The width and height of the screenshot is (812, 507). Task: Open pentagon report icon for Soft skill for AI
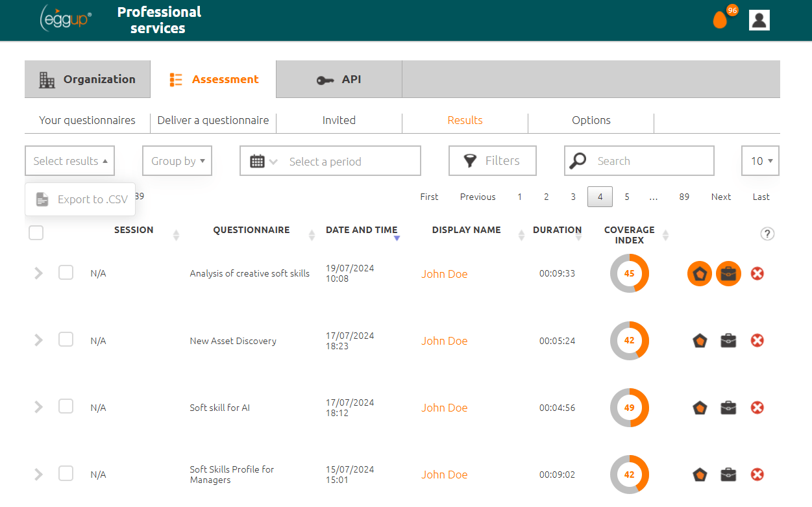pos(700,408)
